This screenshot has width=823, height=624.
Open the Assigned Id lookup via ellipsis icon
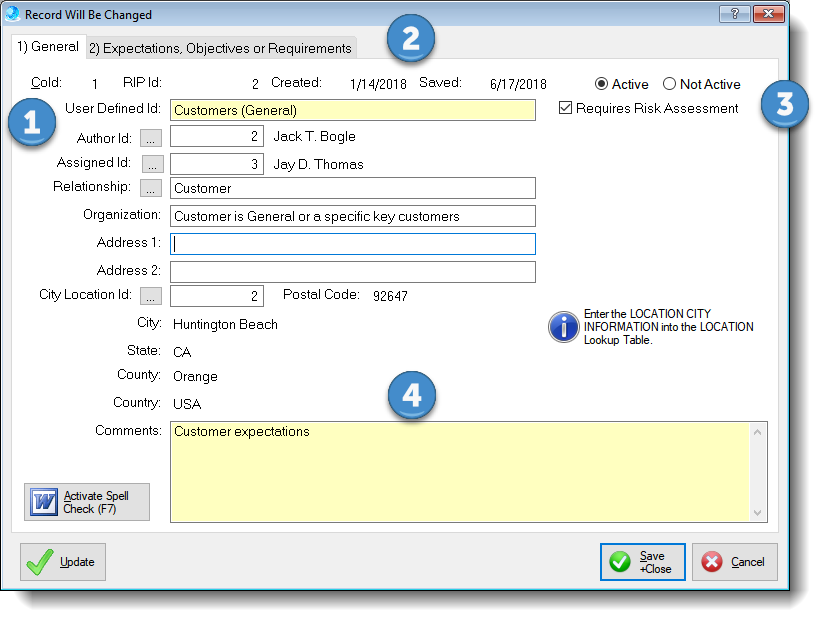pyautogui.click(x=151, y=163)
